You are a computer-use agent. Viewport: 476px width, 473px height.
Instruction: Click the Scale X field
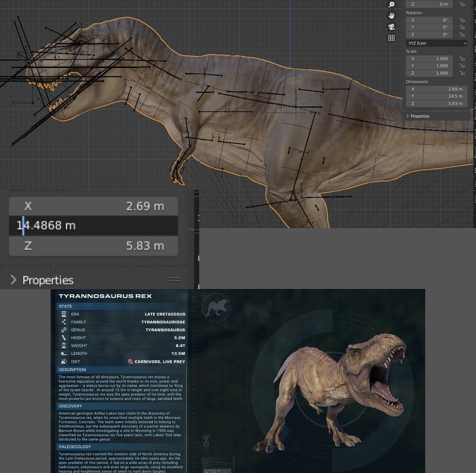(429, 59)
